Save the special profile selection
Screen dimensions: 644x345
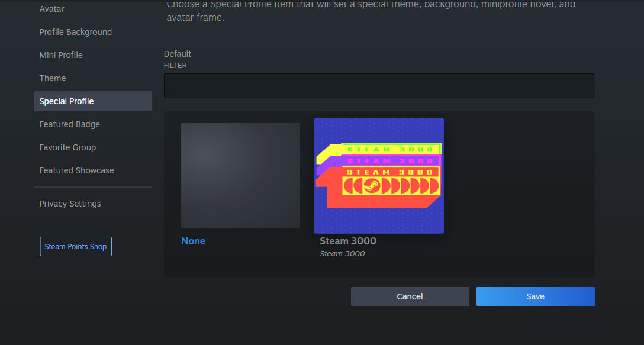click(x=536, y=296)
